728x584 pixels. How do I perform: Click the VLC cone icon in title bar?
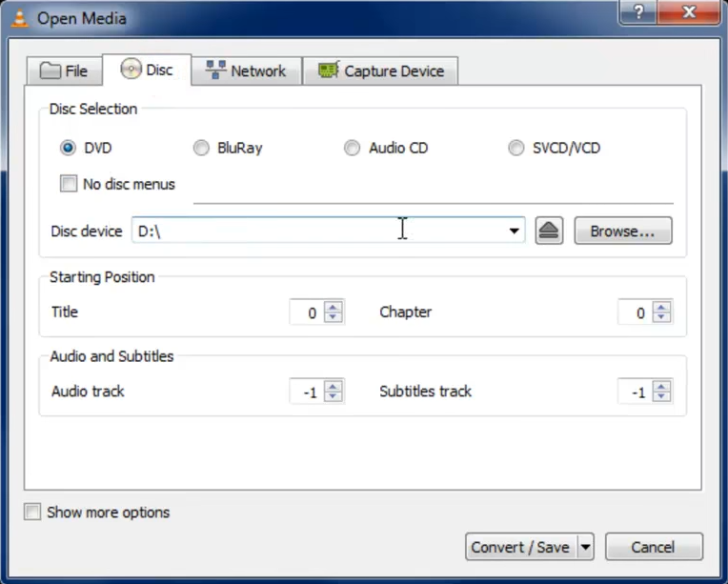click(19, 18)
